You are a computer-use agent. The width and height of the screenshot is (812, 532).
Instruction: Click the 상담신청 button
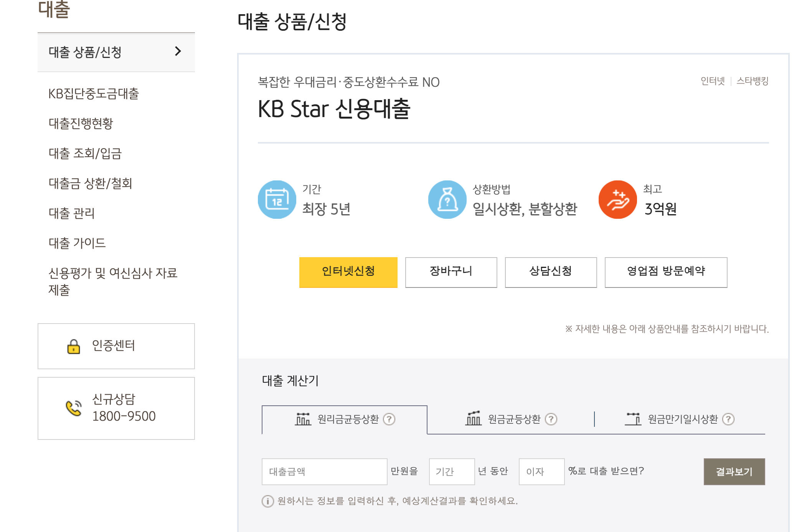tap(551, 272)
